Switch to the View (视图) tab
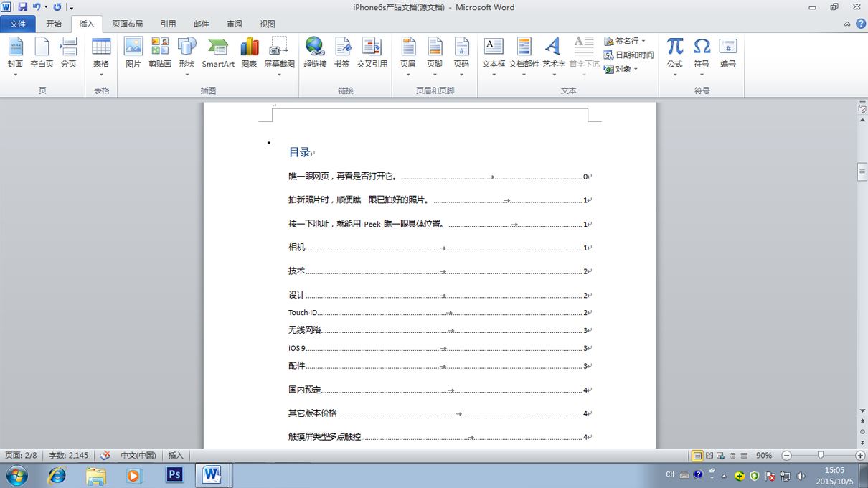868x488 pixels. pyautogui.click(x=268, y=24)
